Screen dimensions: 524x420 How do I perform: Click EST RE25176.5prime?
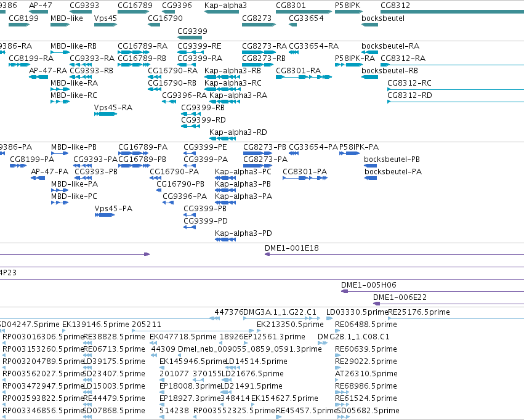coord(419,312)
